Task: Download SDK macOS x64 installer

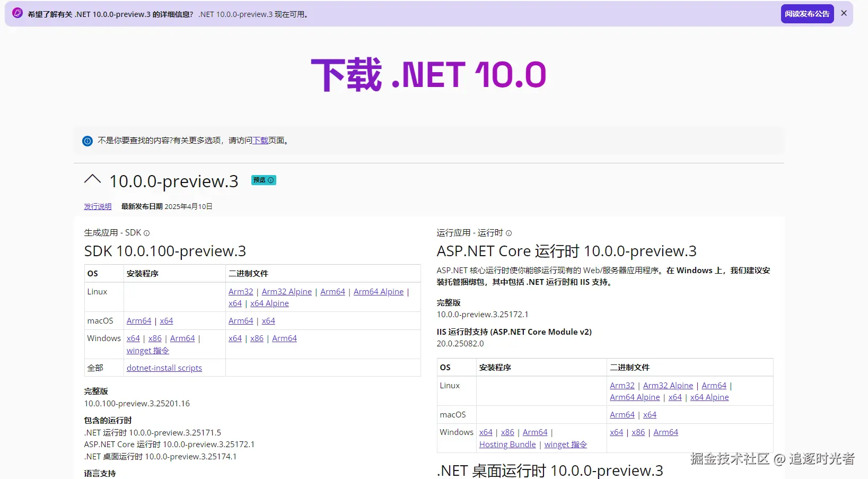Action: tap(166, 321)
